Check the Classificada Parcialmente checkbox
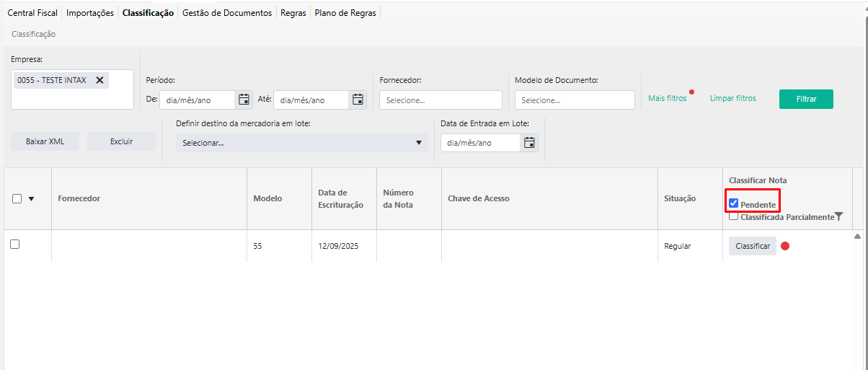 [733, 216]
